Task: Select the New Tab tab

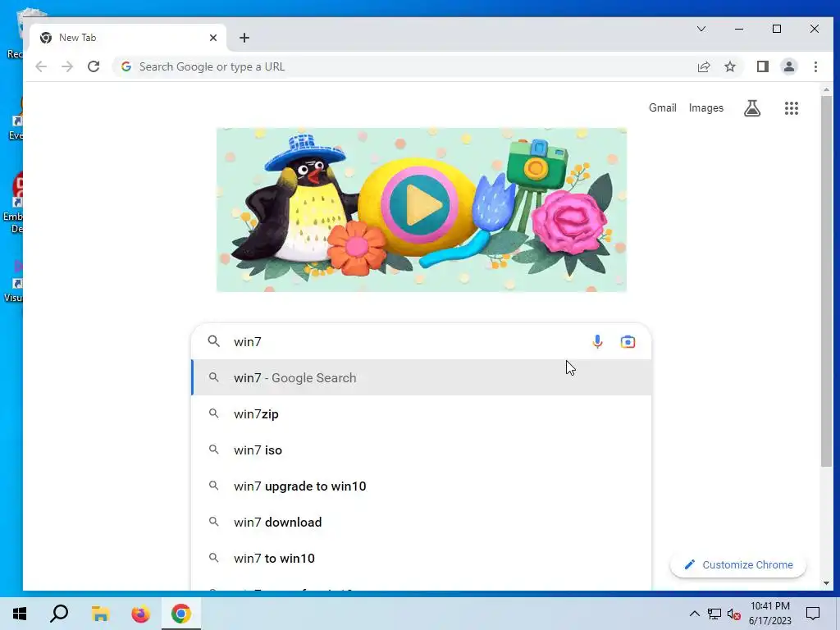Action: coord(129,38)
